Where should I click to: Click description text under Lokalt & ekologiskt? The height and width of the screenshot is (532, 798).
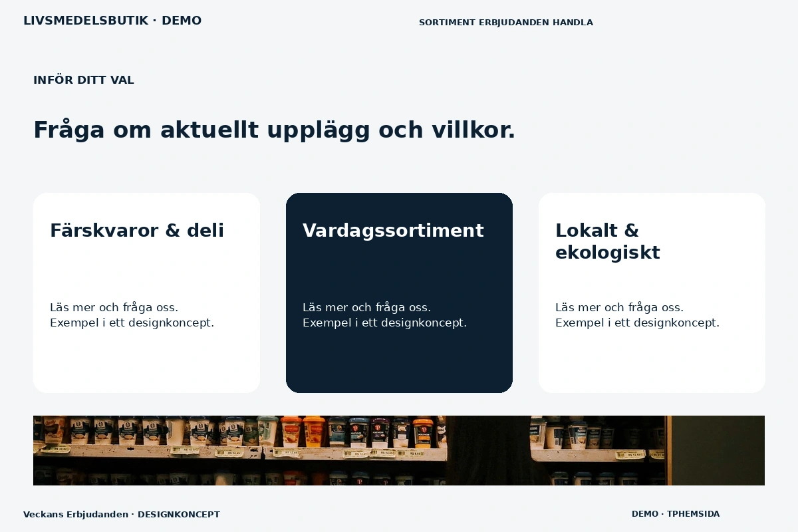(637, 315)
